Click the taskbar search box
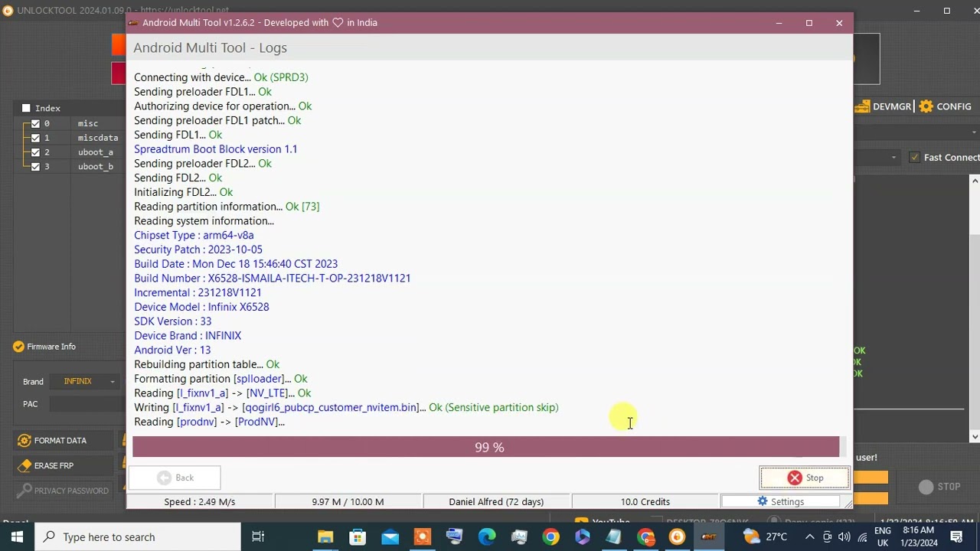 [138, 537]
